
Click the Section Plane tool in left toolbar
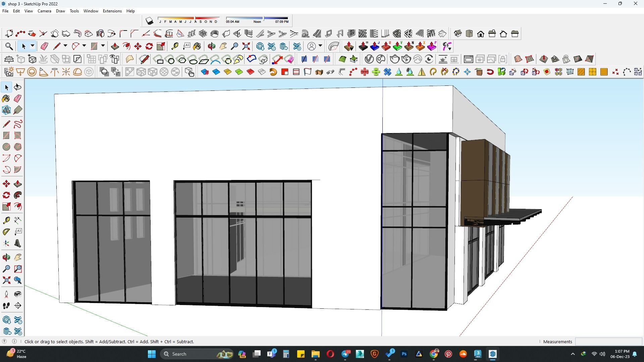(x=18, y=306)
